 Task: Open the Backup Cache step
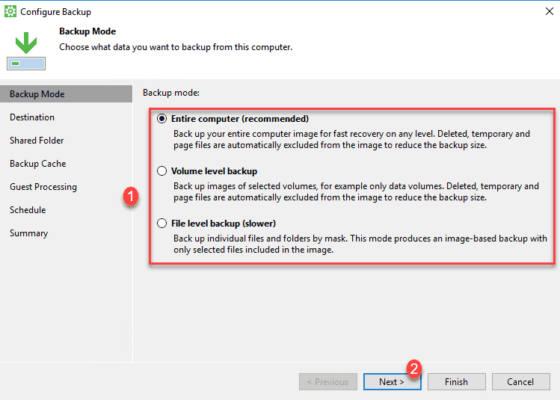tap(38, 164)
